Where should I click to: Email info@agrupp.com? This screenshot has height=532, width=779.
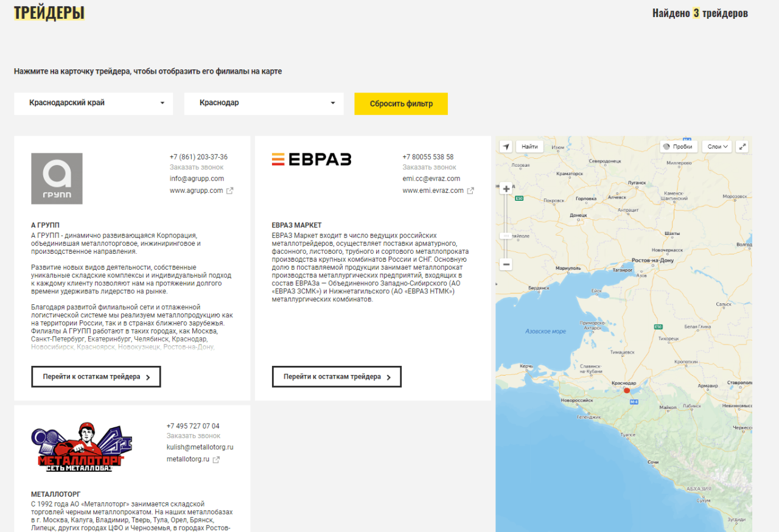[197, 179]
